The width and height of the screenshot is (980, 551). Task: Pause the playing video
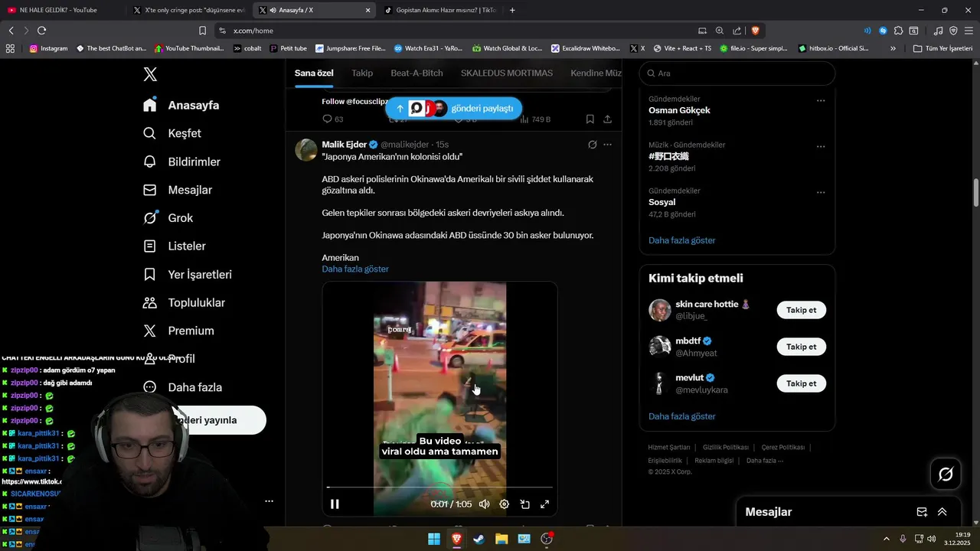pyautogui.click(x=335, y=504)
